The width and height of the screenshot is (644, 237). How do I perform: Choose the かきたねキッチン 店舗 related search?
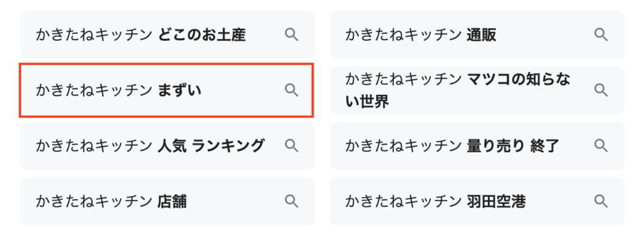167,201
